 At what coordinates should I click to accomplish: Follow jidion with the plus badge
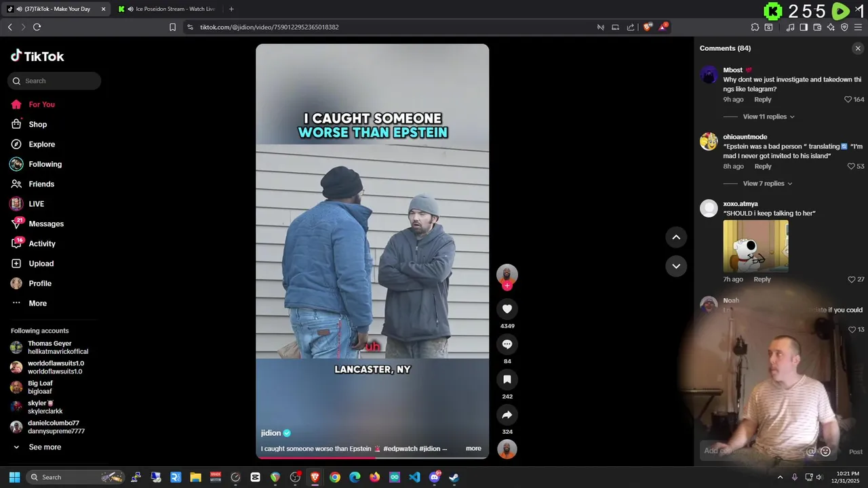(507, 285)
